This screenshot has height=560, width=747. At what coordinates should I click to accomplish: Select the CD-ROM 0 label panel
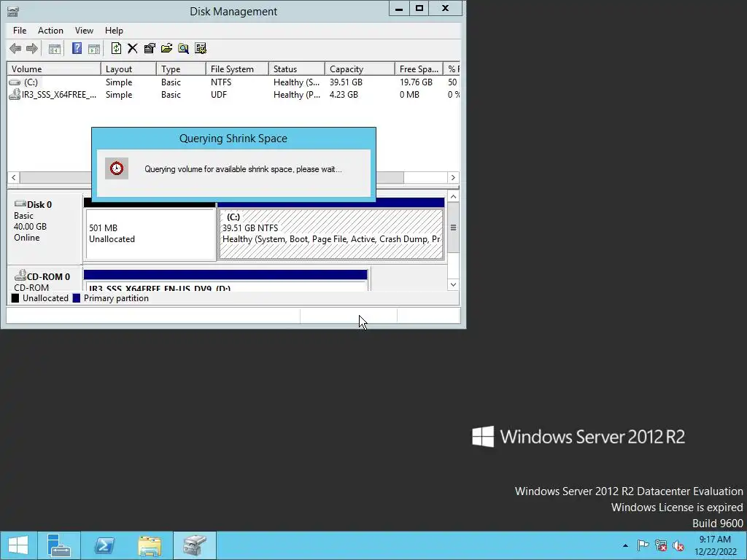pos(44,279)
